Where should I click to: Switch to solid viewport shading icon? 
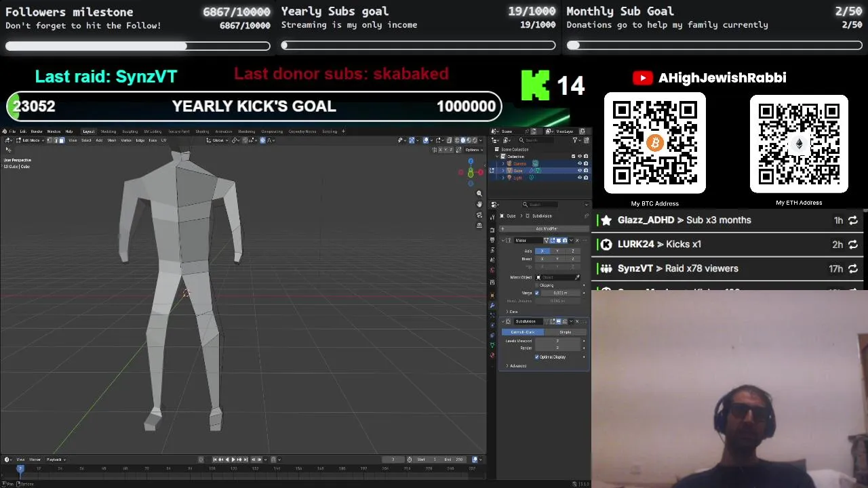463,140
